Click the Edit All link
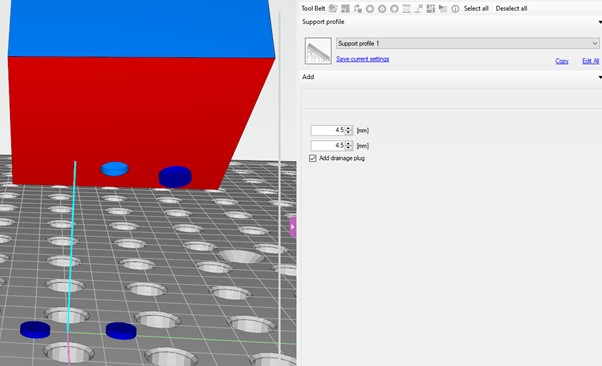Screen dimensions: 602x366 click(590, 61)
